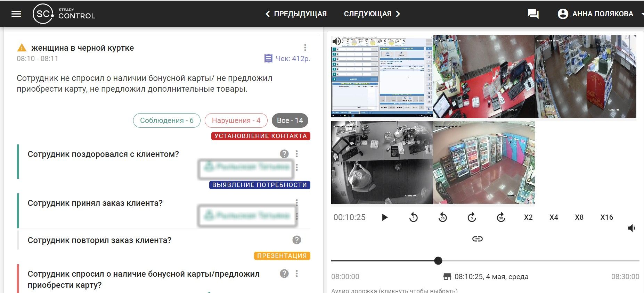Open the options menu for Сотрудник принял заказ клиента
644x293 pixels.
(296, 202)
